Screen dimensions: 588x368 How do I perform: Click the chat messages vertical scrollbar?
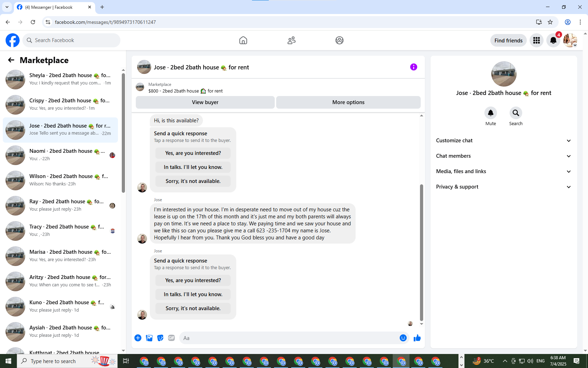pyautogui.click(x=421, y=252)
